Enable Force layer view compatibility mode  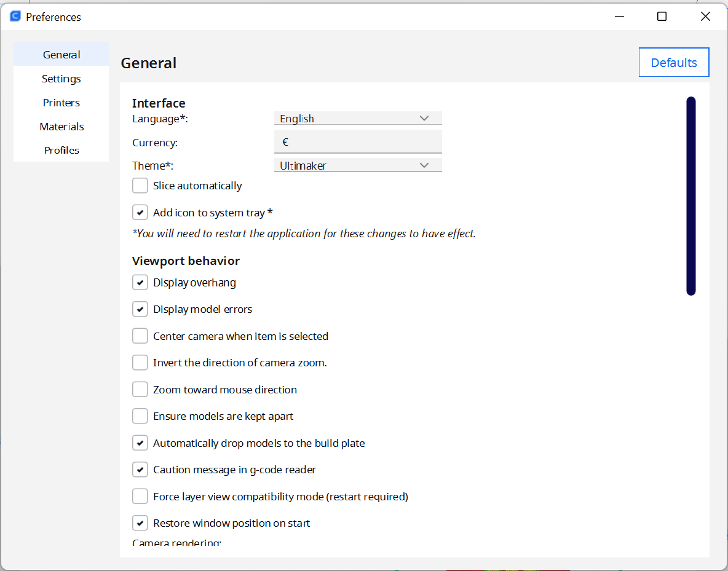click(140, 496)
